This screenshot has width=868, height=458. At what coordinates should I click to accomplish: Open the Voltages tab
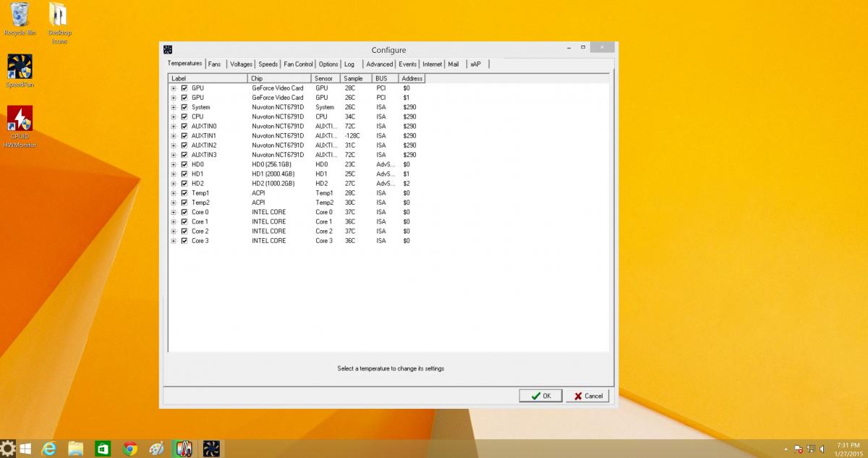[x=242, y=64]
